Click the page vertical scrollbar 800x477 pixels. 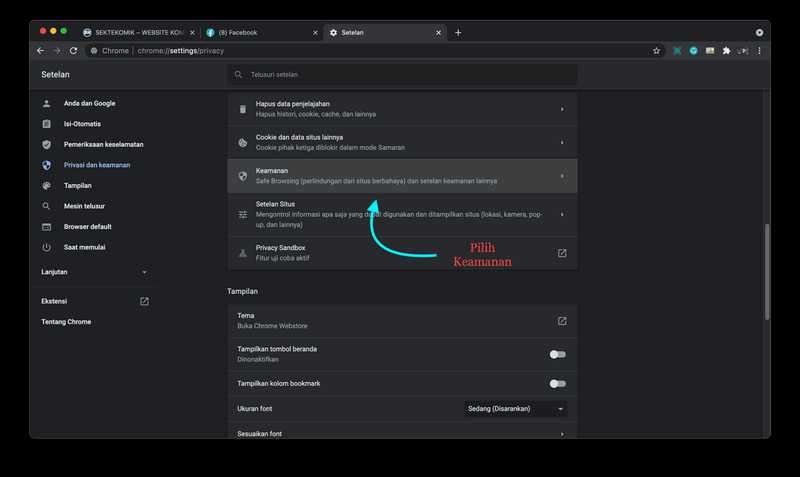pos(766,260)
